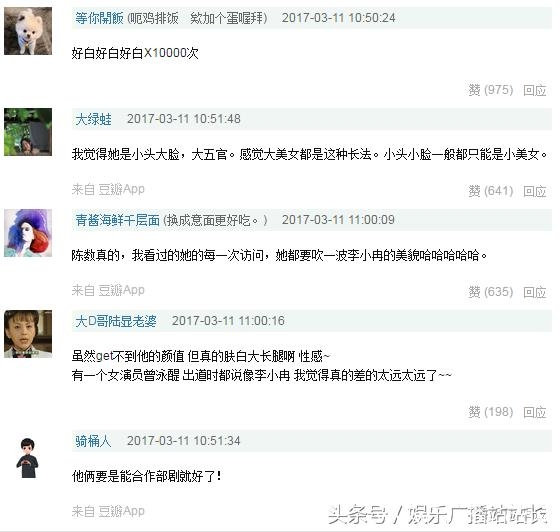560x532 pixels.
Task: Like the comment with 赞 (641)
Action: pos(491,191)
